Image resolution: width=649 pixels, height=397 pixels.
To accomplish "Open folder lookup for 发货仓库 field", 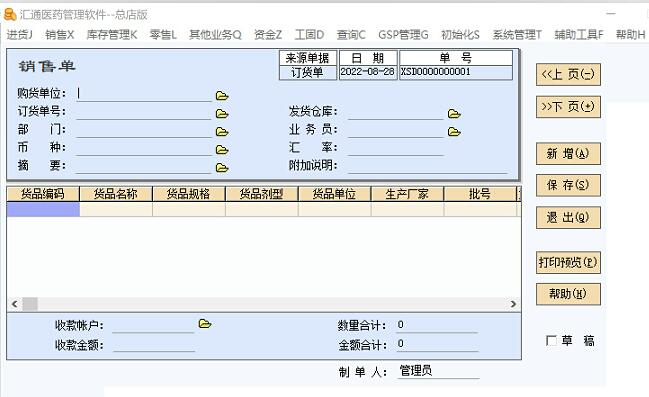I will click(454, 114).
